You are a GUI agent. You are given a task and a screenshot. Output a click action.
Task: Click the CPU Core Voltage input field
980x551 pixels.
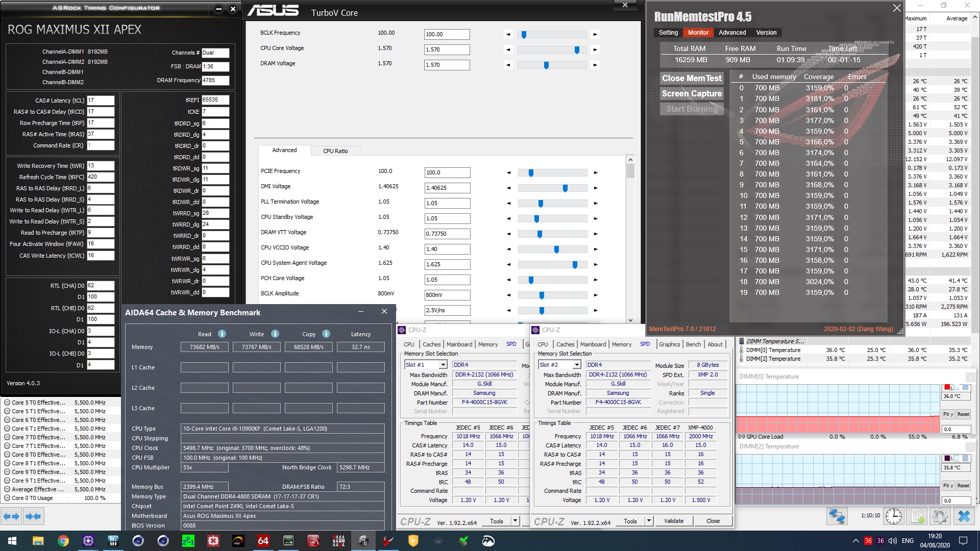click(447, 49)
